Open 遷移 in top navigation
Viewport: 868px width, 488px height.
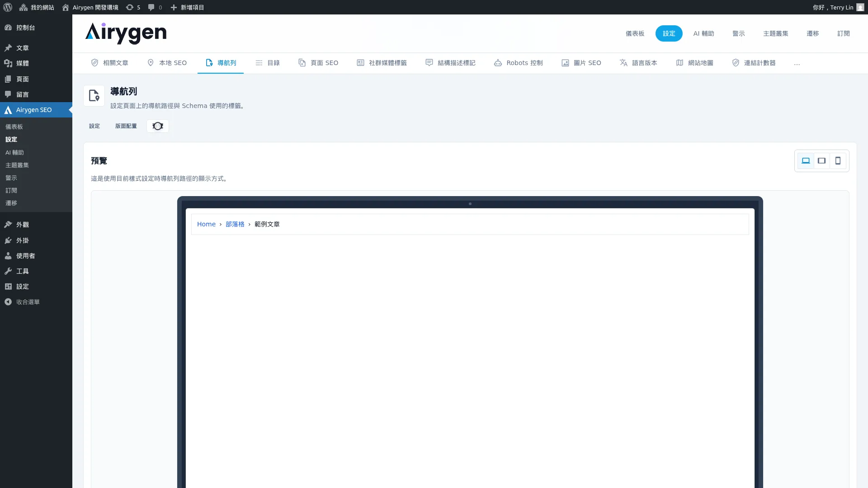[x=812, y=33]
